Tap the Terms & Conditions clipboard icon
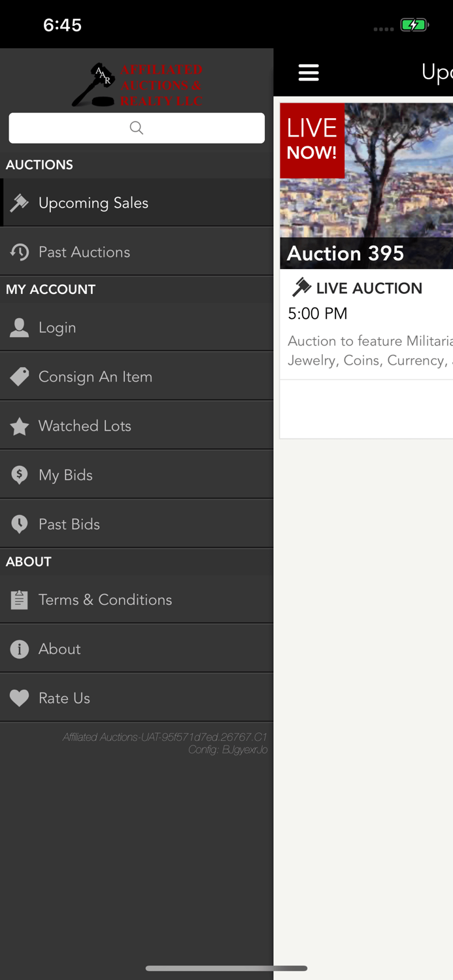 point(20,599)
